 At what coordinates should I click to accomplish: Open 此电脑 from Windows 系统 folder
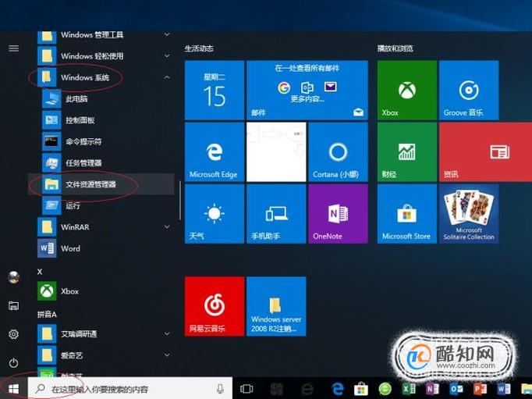pyautogui.click(x=101, y=99)
